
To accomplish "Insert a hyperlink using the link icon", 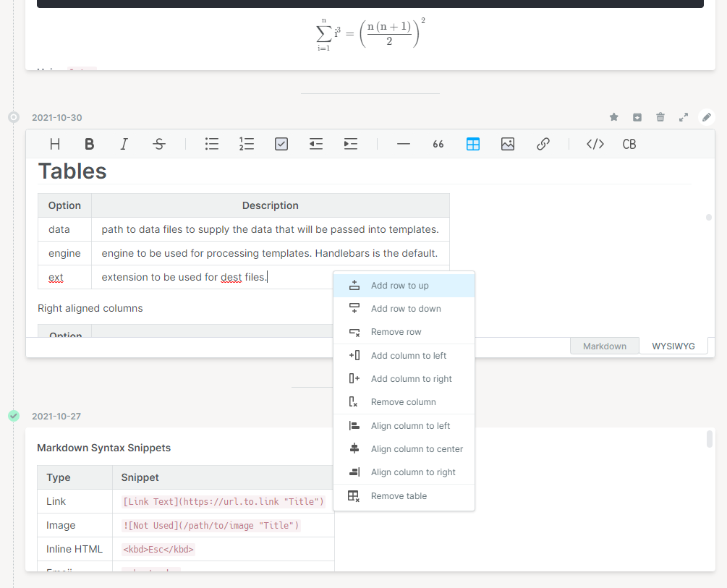I will [543, 144].
